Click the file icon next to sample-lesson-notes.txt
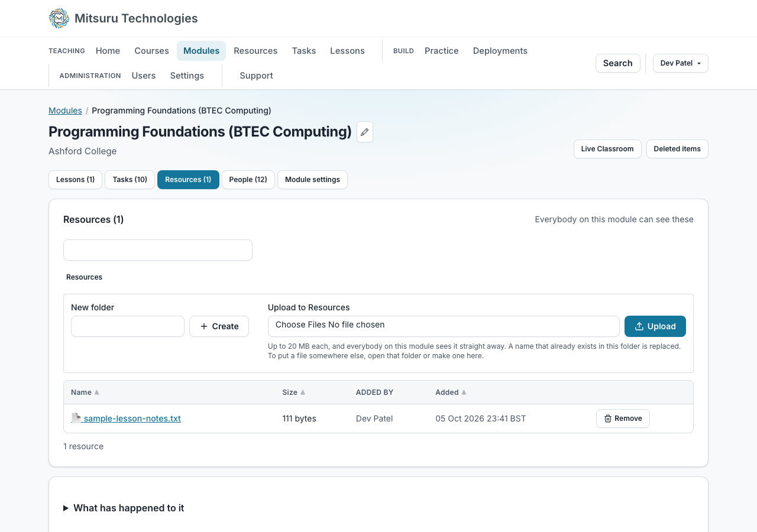 click(76, 418)
